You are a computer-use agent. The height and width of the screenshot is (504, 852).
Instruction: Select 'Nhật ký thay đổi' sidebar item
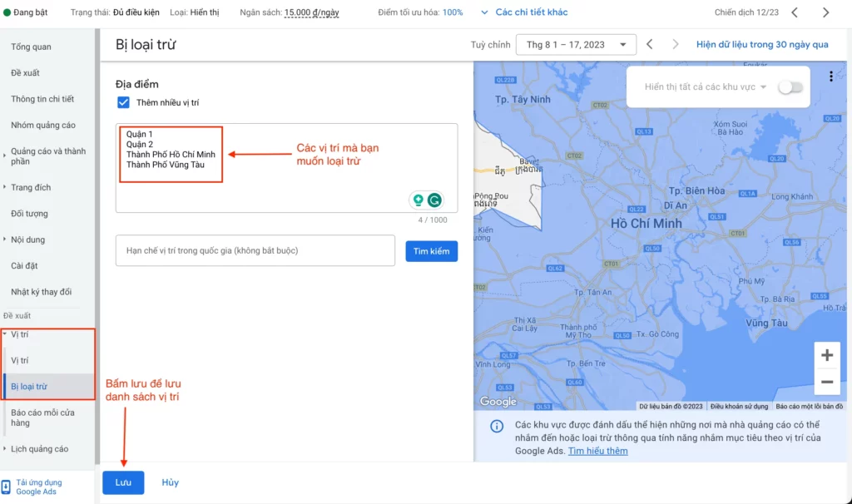pos(42,292)
